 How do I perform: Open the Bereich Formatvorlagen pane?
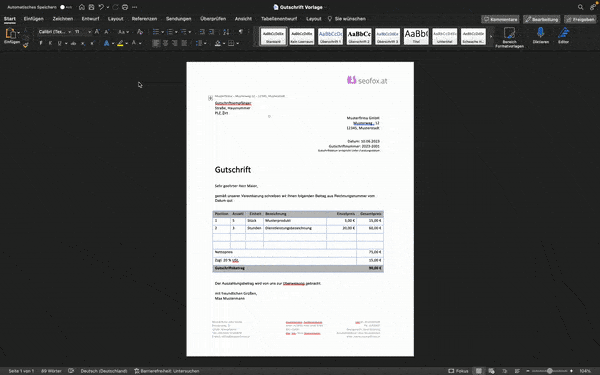(509, 37)
